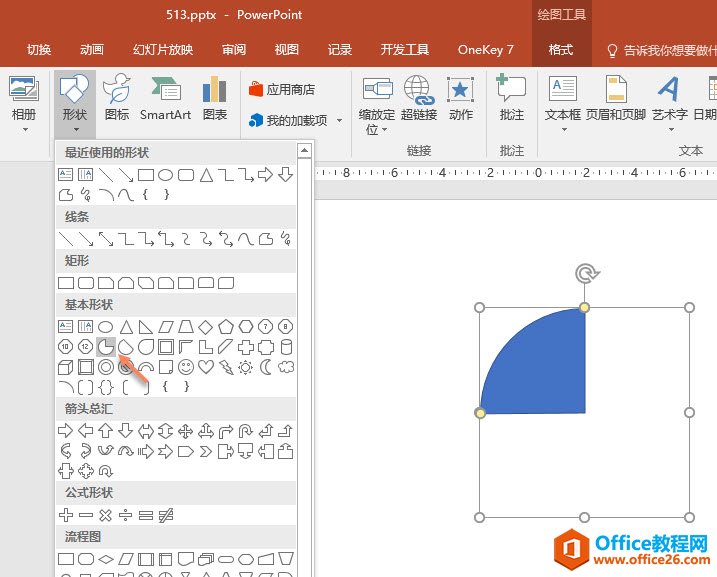Screen dimensions: 717x577
Task: Select the Trapezoid shape
Action: pos(186,327)
